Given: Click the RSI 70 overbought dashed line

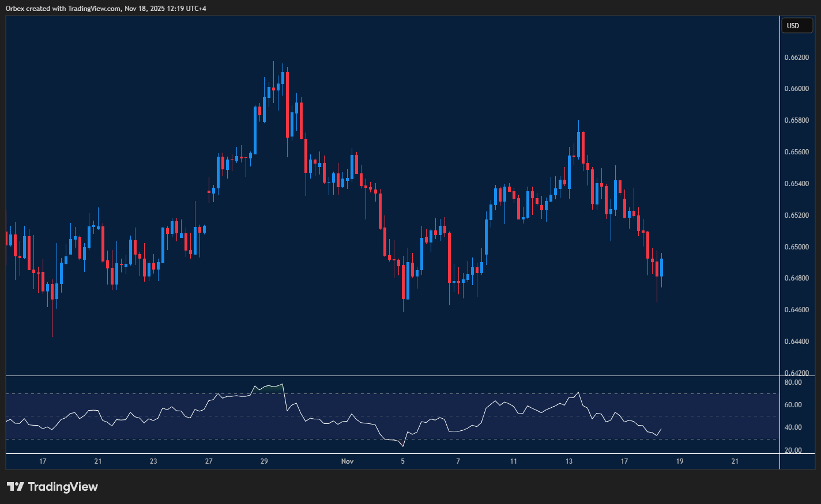Looking at the screenshot, I should (x=173, y=393).
